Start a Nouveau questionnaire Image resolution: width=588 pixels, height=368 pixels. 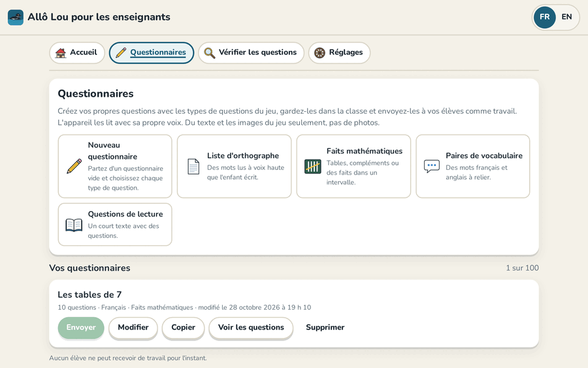click(115, 166)
